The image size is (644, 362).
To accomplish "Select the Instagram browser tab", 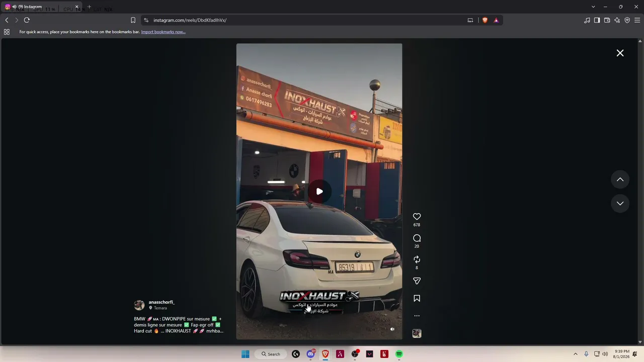I will pyautogui.click(x=42, y=7).
